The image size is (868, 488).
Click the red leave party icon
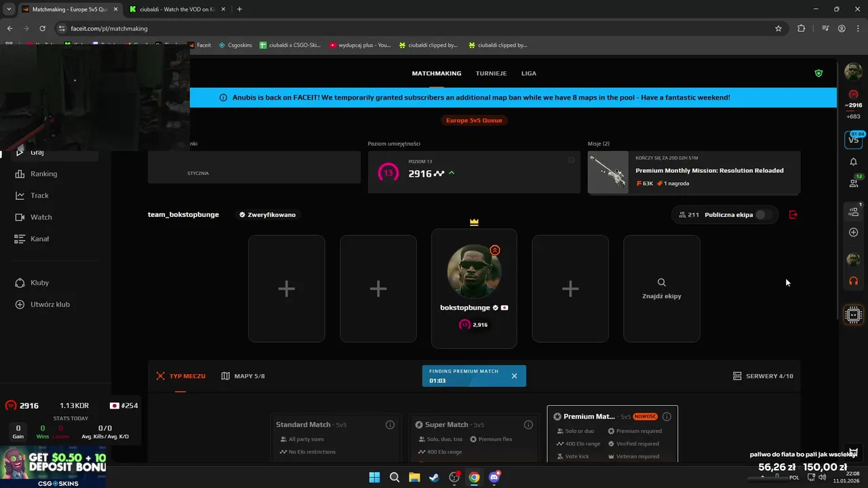pyautogui.click(x=793, y=215)
